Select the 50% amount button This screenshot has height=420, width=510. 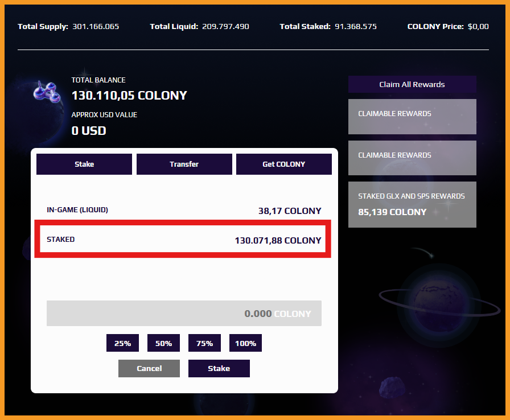(163, 343)
